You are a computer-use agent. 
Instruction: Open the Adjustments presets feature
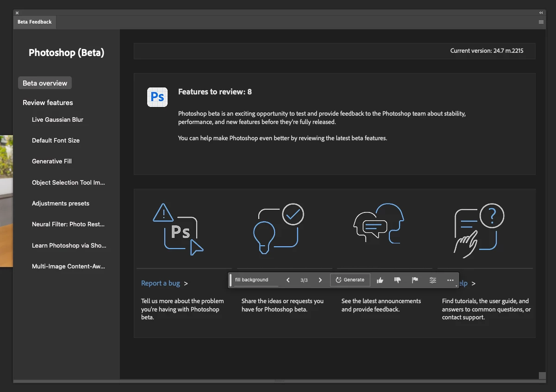[61, 204]
